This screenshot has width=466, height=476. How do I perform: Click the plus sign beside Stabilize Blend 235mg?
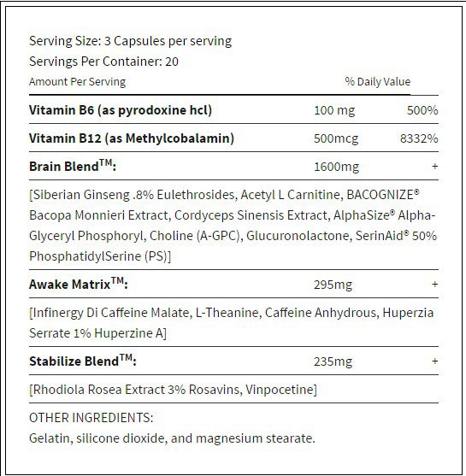434,361
